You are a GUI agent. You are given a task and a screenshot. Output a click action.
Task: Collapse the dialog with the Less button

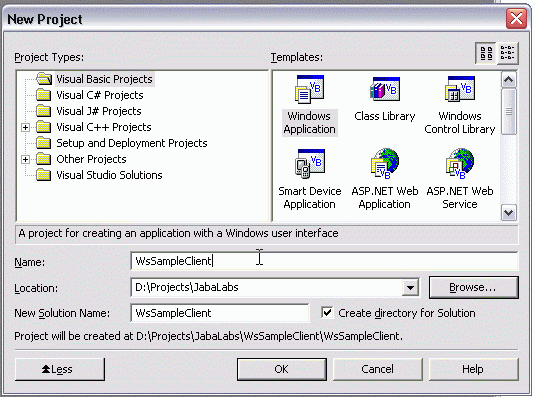point(60,369)
